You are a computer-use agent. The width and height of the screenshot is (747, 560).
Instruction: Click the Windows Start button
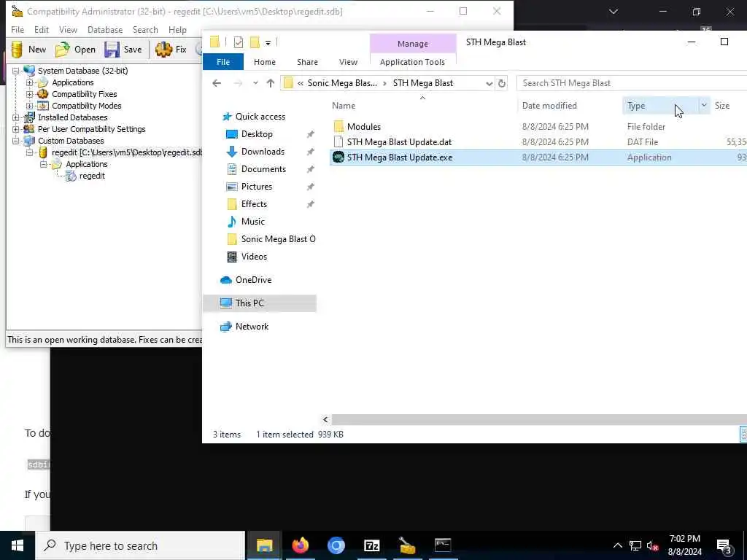(18, 545)
